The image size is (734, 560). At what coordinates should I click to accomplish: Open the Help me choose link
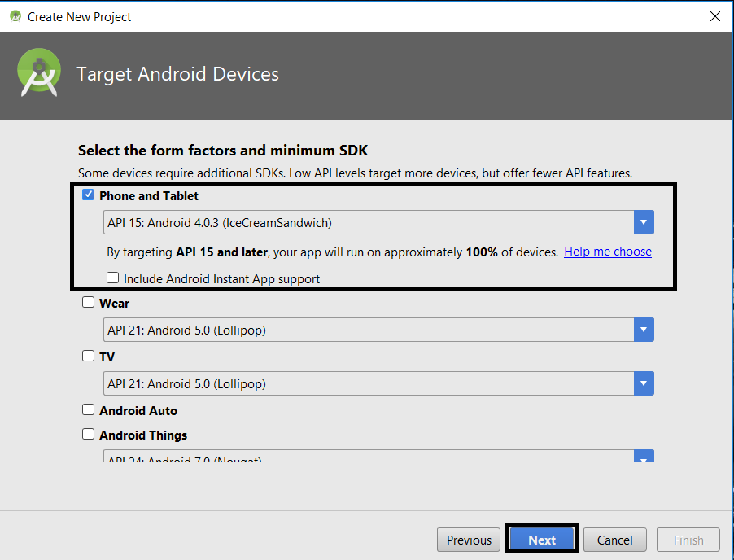click(608, 252)
